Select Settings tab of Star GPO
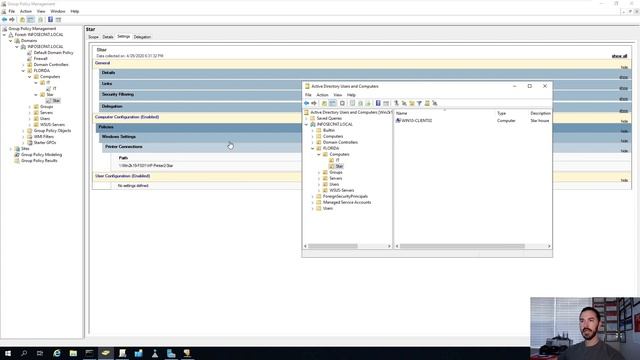This screenshot has width=640, height=360. [x=123, y=36]
